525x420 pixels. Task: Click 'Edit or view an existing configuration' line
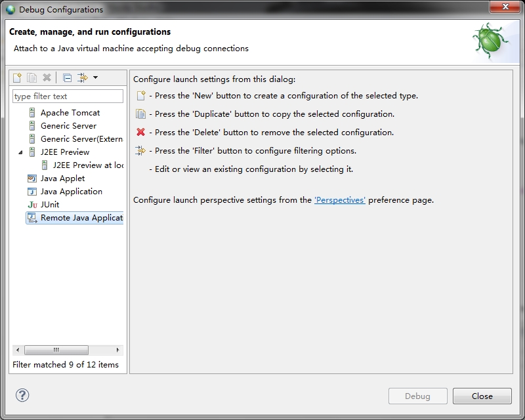point(251,169)
